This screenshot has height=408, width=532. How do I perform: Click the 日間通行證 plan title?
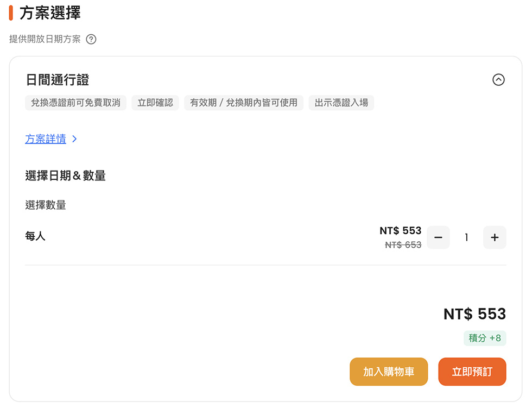pos(58,80)
